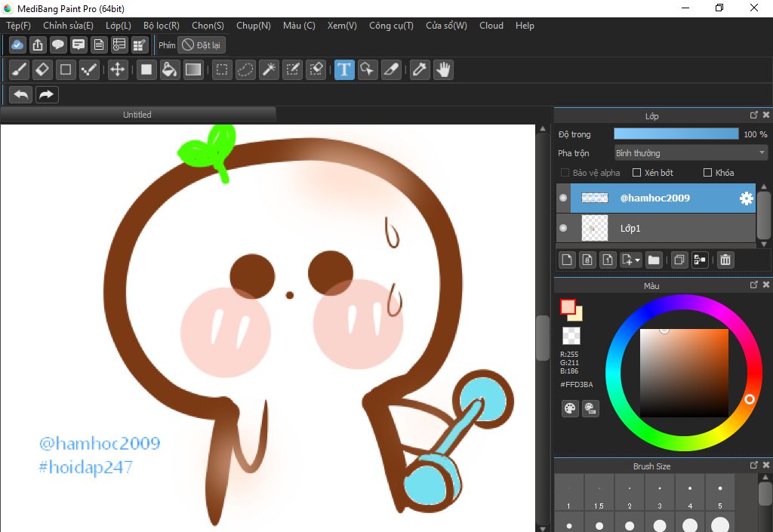The height and width of the screenshot is (532, 773).
Task: Tick the Khóa lock checkbox
Action: point(707,173)
